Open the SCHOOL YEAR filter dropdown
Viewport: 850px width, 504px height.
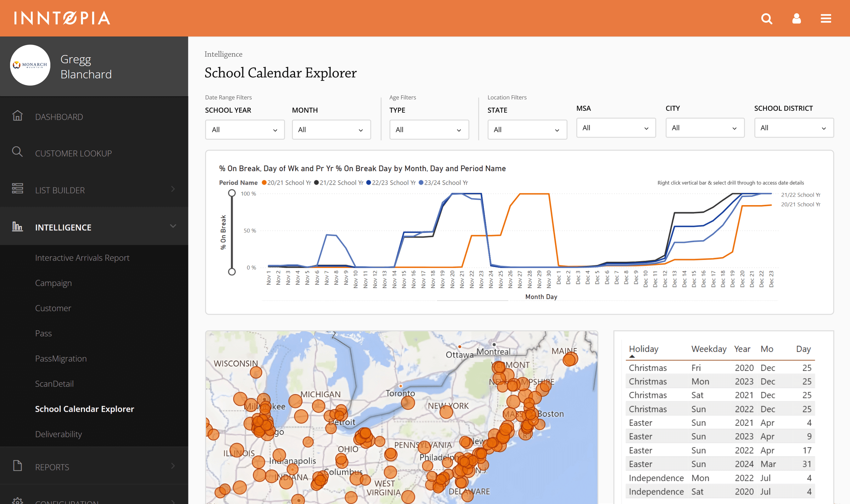244,129
